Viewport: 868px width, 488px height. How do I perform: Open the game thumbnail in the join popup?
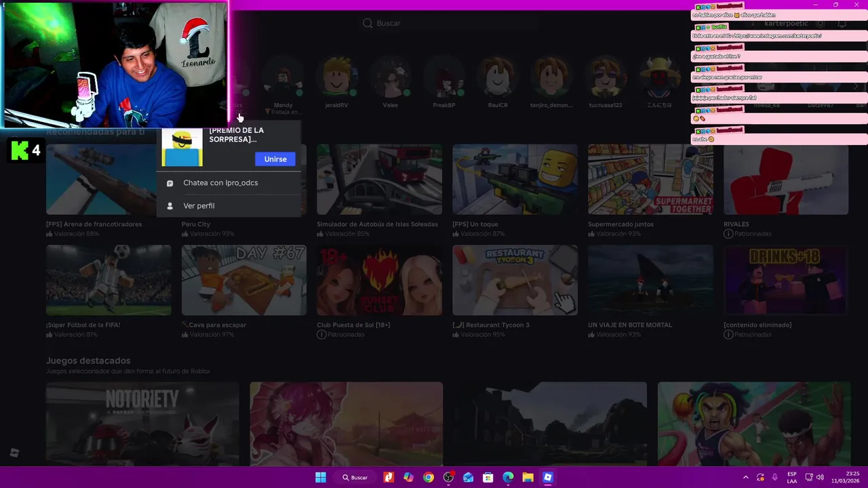coord(182,148)
